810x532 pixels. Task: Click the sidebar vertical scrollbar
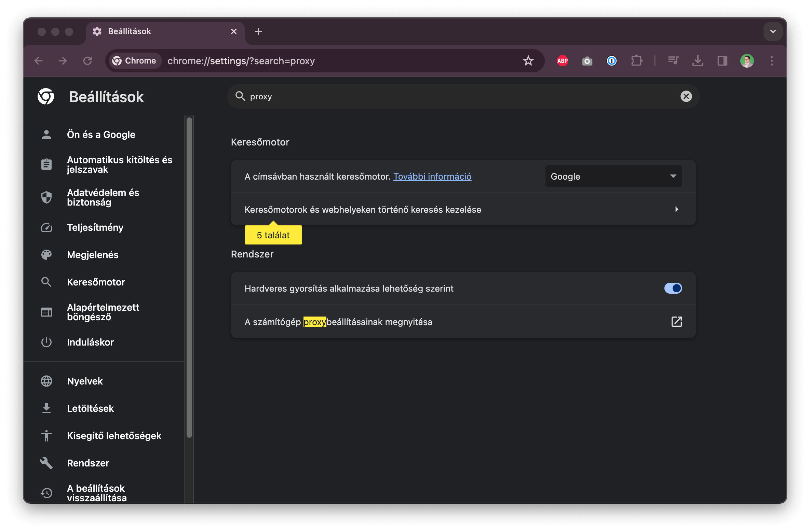189,277
